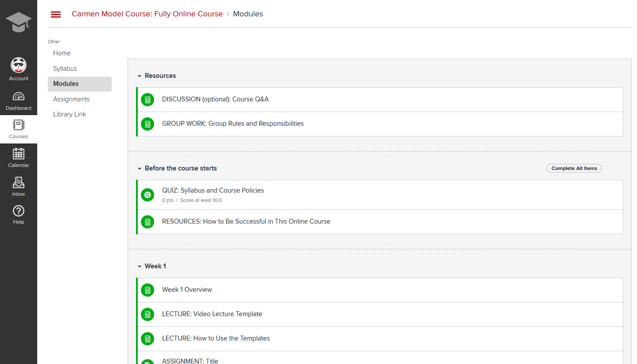The width and height of the screenshot is (637, 364).
Task: Open Calendar in global navigation
Action: [x=19, y=158]
